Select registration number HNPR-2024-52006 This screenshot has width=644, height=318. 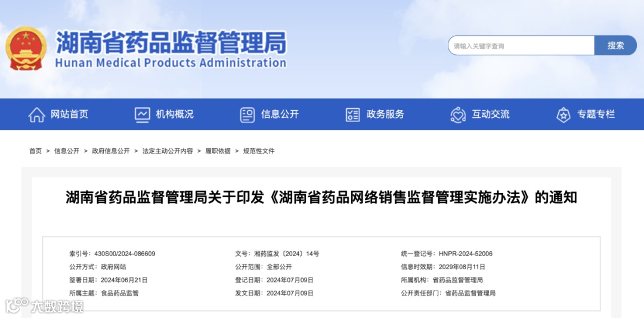pos(465,254)
